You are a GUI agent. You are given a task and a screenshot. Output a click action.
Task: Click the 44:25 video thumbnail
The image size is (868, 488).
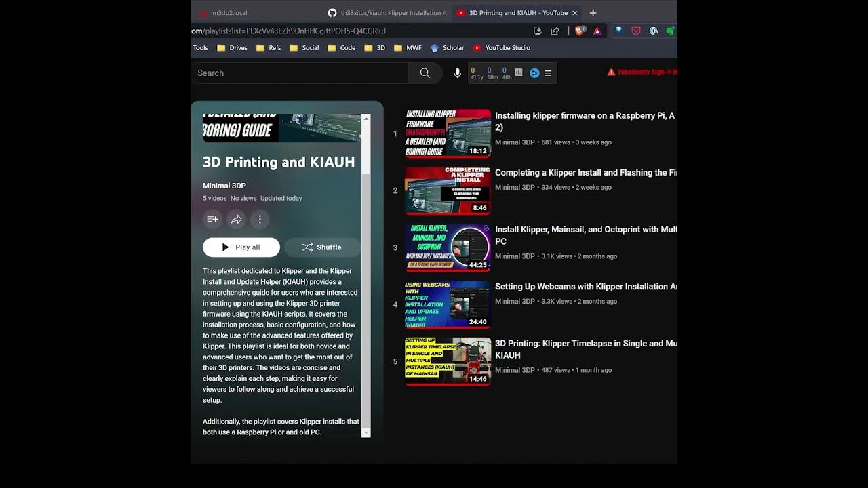(x=448, y=247)
